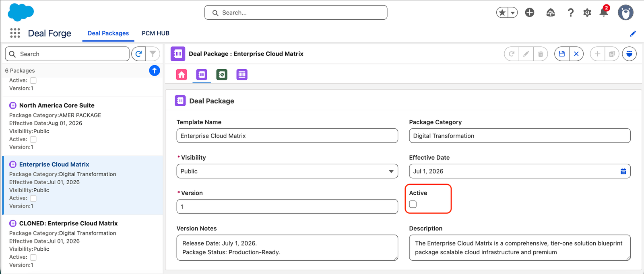Screen dimensions: 644x274
Task: Click the add new plus icon in header
Action: point(598,54)
